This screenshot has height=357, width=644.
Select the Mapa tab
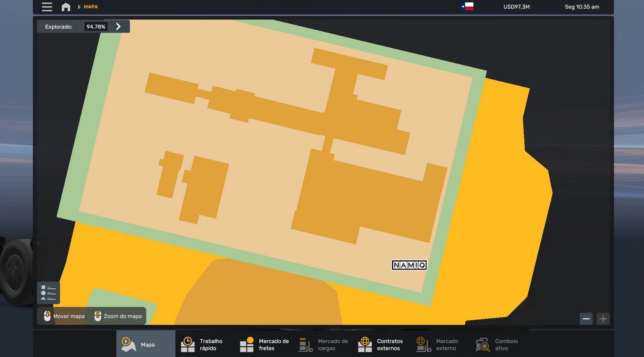click(146, 344)
